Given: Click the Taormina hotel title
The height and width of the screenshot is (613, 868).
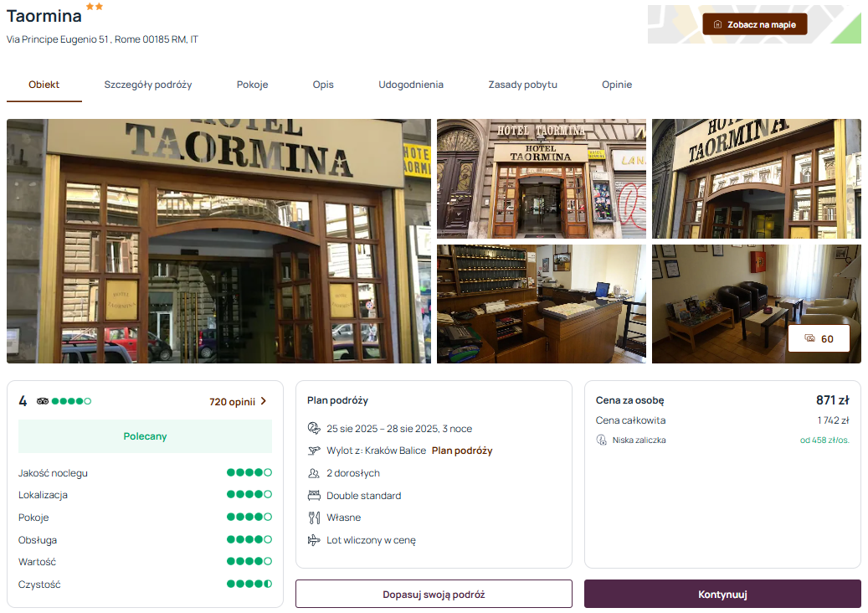Looking at the screenshot, I should 44,16.
